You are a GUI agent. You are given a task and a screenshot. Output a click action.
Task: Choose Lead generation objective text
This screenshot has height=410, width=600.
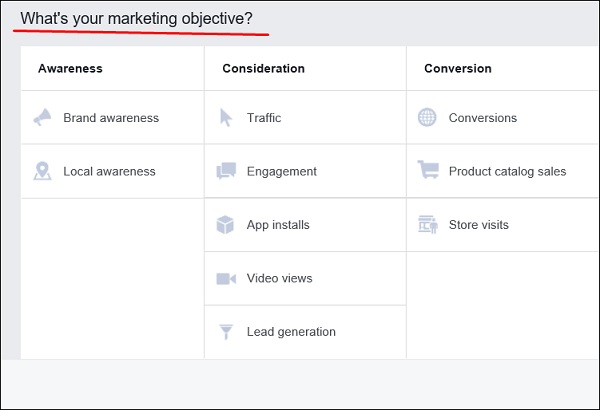(x=291, y=332)
